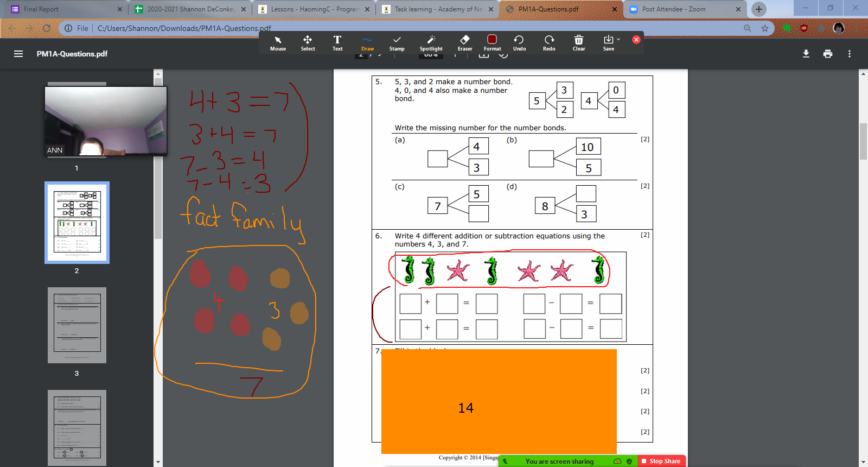Close the Post Attendee - Zoom tab

(x=738, y=9)
